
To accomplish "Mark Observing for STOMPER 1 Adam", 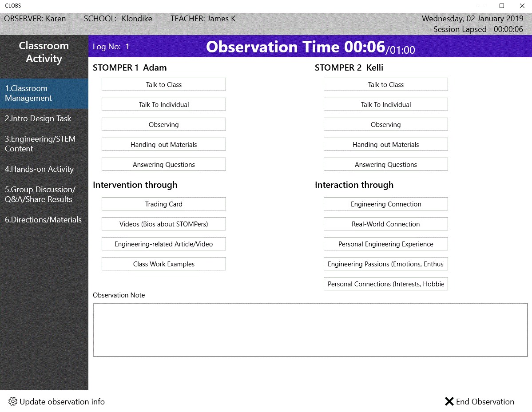I will 163,124.
